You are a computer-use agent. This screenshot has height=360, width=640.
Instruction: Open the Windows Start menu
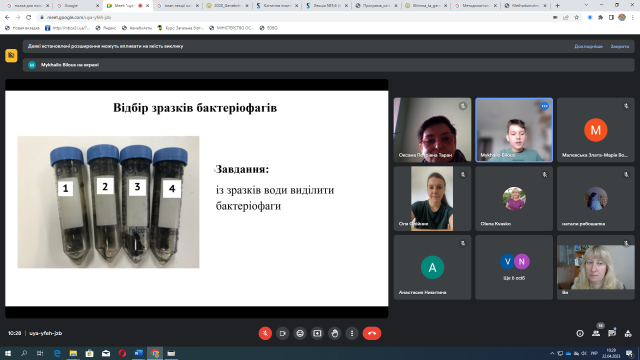pos(8,353)
